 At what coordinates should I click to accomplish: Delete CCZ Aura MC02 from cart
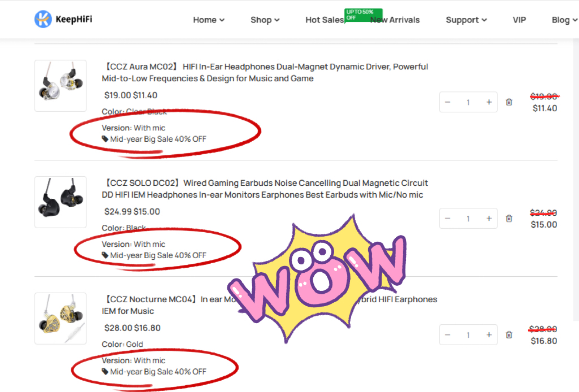click(x=509, y=102)
